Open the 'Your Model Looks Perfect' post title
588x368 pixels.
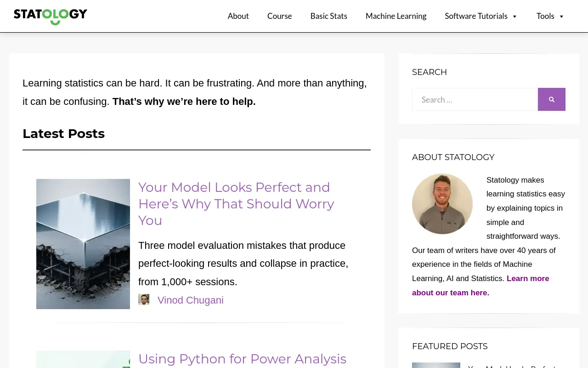(x=236, y=204)
